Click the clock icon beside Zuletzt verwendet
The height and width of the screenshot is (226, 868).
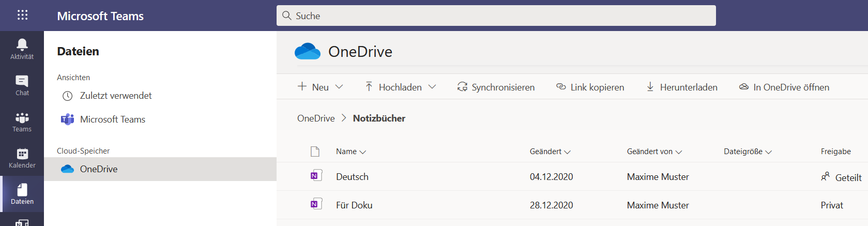(67, 96)
